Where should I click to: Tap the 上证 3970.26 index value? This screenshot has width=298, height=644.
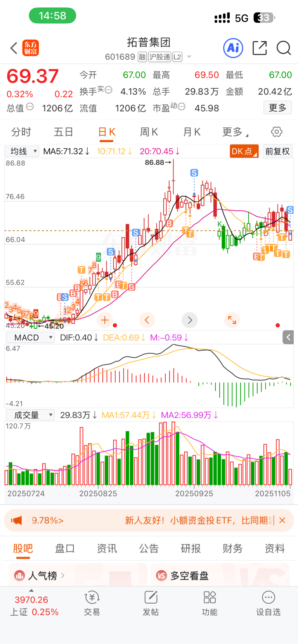pos(31,600)
